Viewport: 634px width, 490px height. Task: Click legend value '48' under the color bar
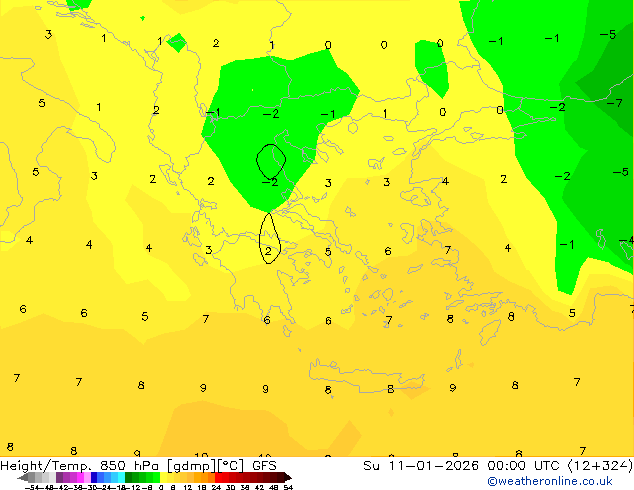coord(273,488)
